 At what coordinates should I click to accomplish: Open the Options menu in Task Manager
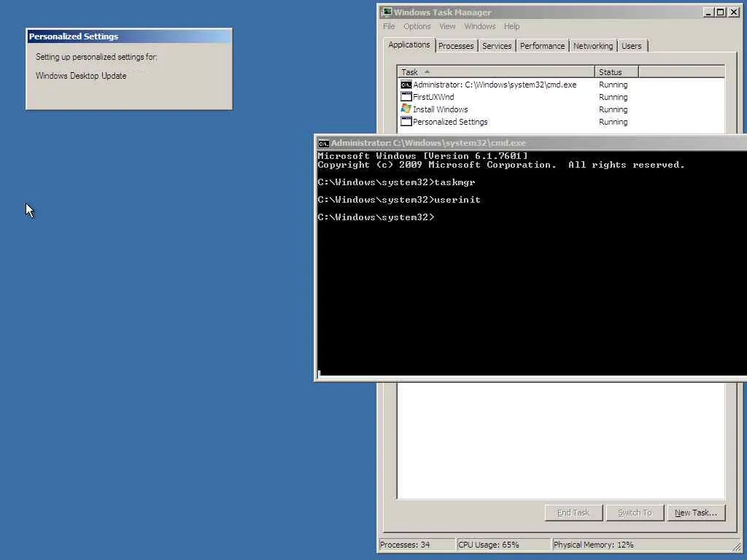(417, 26)
